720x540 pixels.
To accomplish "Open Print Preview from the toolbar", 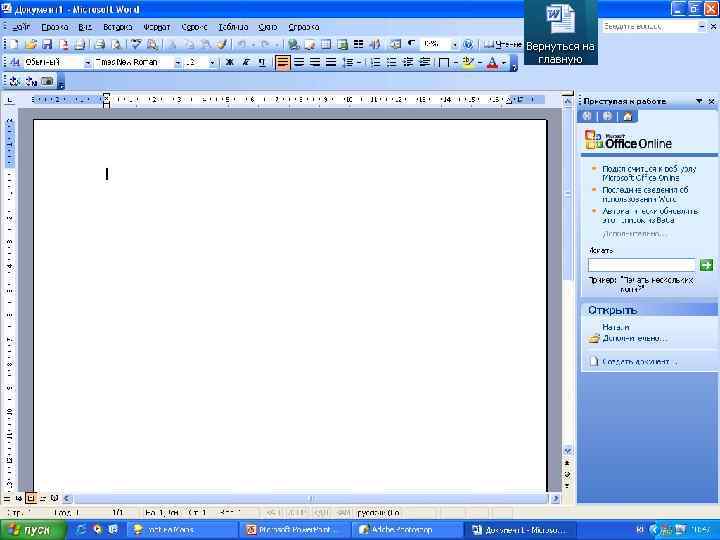I will 116,45.
